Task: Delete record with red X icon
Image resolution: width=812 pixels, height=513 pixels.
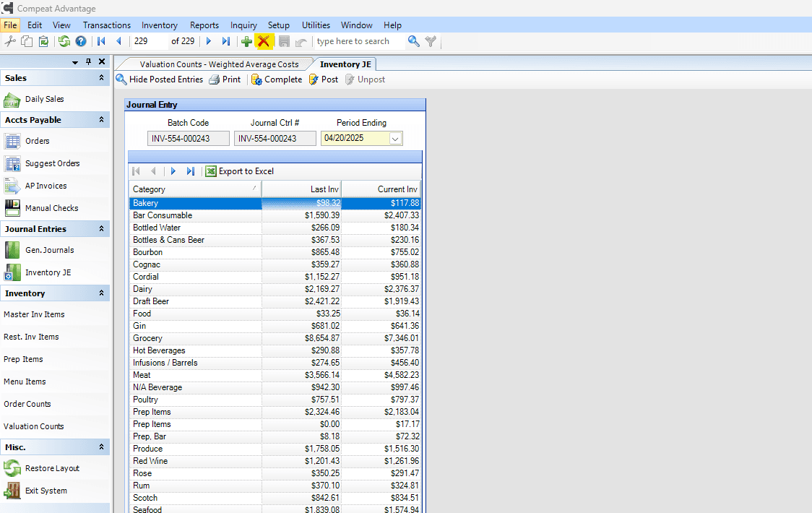Action: [264, 41]
